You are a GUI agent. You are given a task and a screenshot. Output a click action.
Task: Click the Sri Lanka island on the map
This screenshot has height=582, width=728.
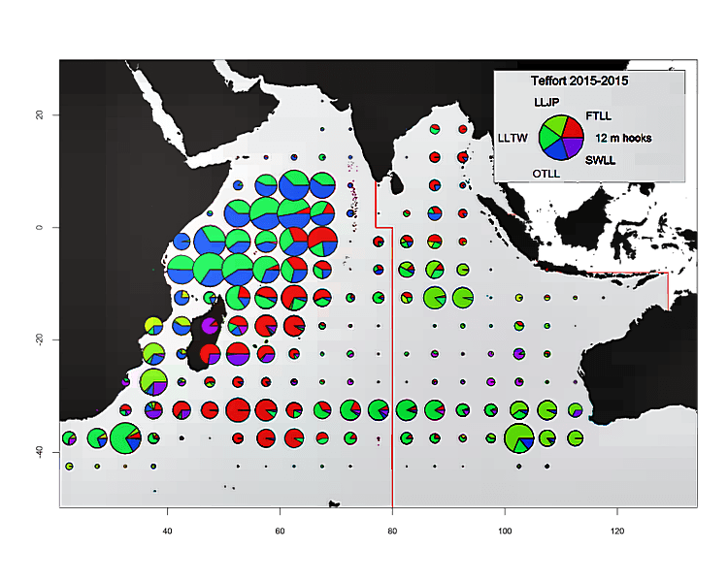(x=397, y=183)
